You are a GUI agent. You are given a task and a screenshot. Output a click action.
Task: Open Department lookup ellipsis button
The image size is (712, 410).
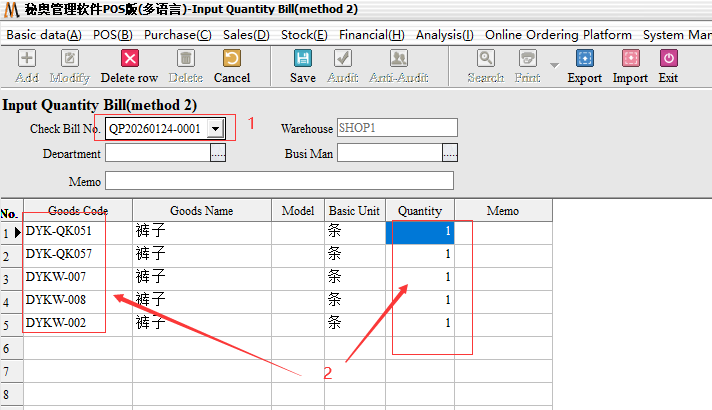pos(218,153)
